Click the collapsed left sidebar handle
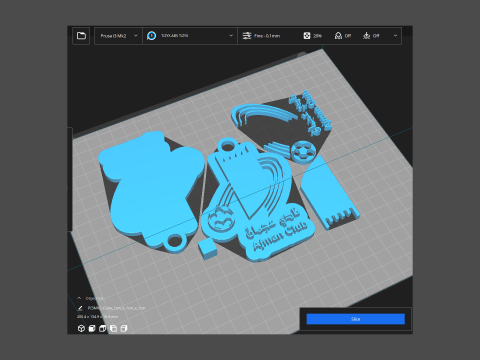This screenshot has height=360, width=480. 70,179
